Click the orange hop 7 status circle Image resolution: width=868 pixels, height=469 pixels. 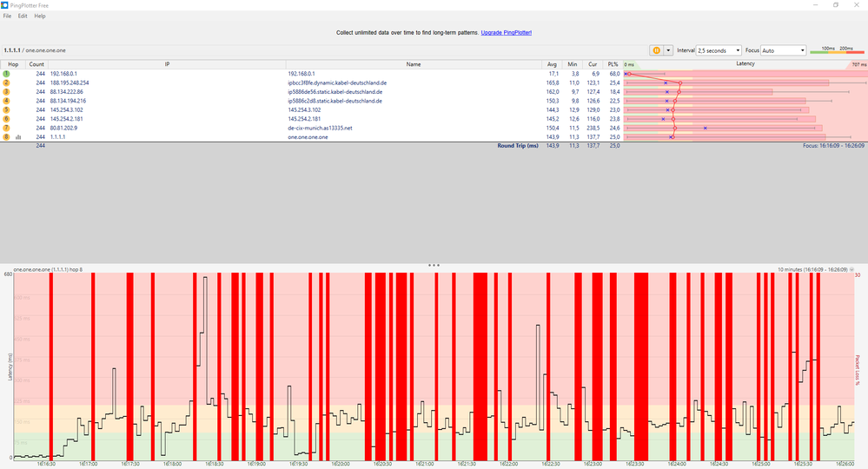[x=6, y=128]
